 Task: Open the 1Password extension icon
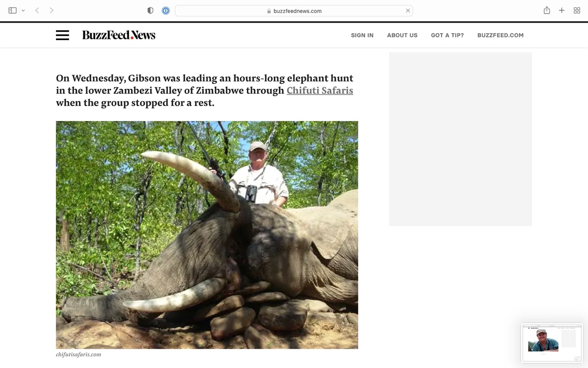[166, 11]
